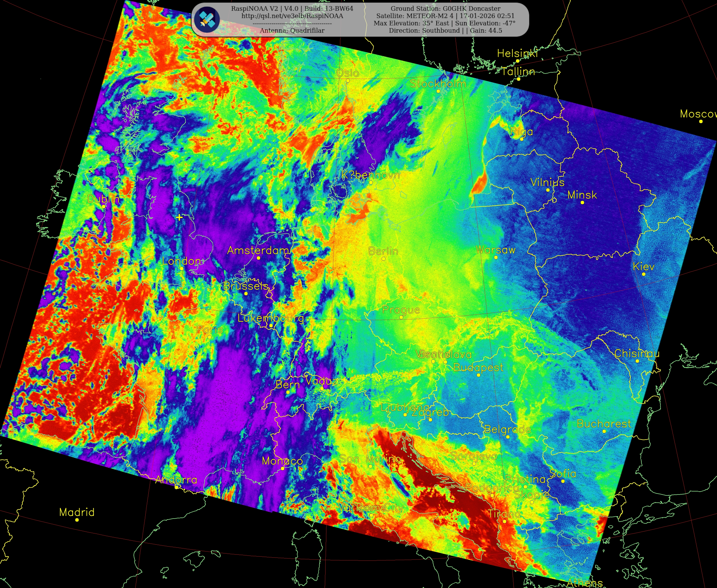717x588 pixels.
Task: Click the Sofia city dot marker
Action: point(563,481)
